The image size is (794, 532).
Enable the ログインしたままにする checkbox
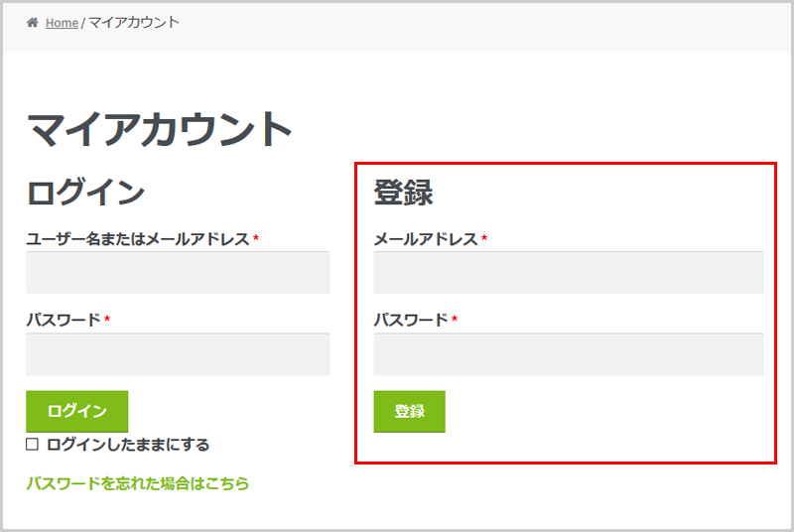coord(32,444)
